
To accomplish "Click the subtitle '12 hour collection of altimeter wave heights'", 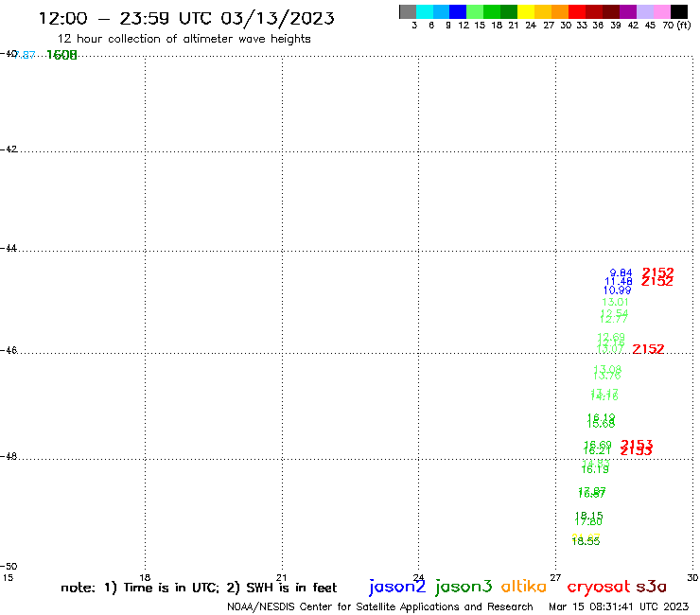I will coord(184,39).
